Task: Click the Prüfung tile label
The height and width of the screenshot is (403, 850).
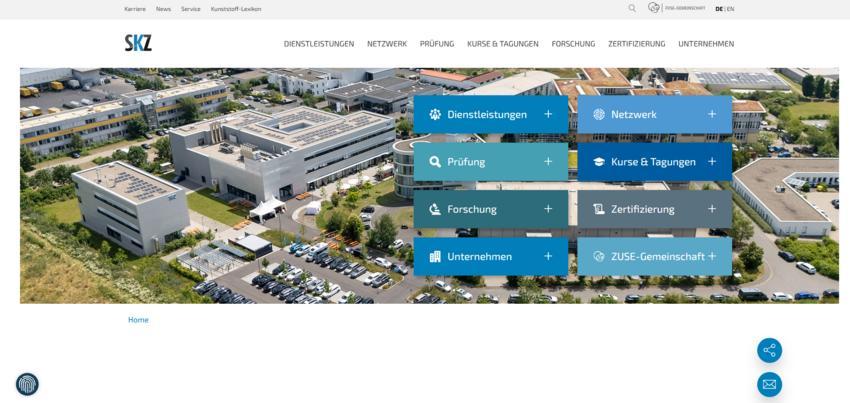Action: pos(466,162)
